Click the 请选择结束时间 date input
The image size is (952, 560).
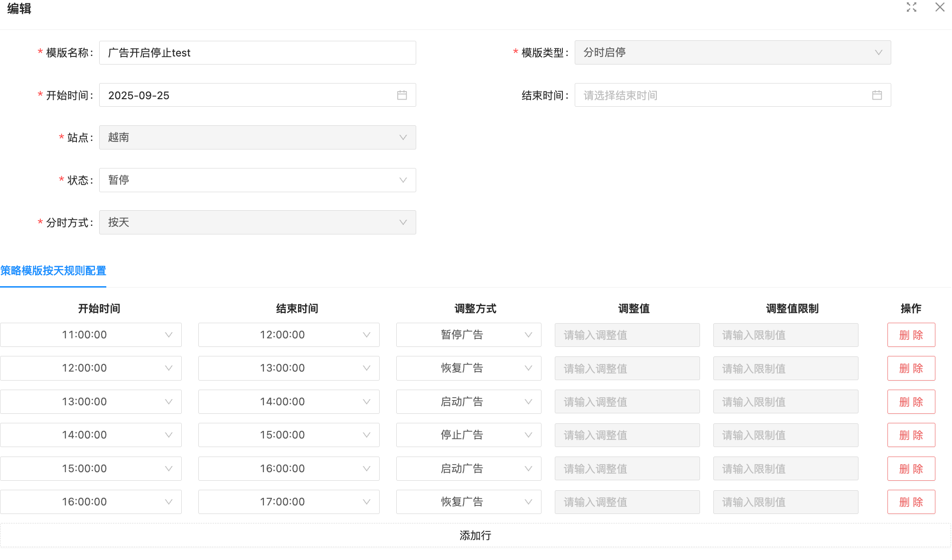tap(721, 95)
